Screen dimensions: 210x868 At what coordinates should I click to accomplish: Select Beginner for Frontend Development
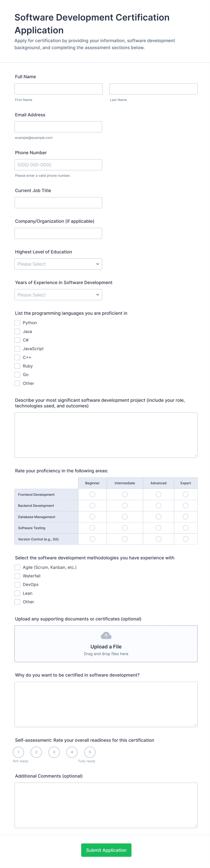(92, 494)
